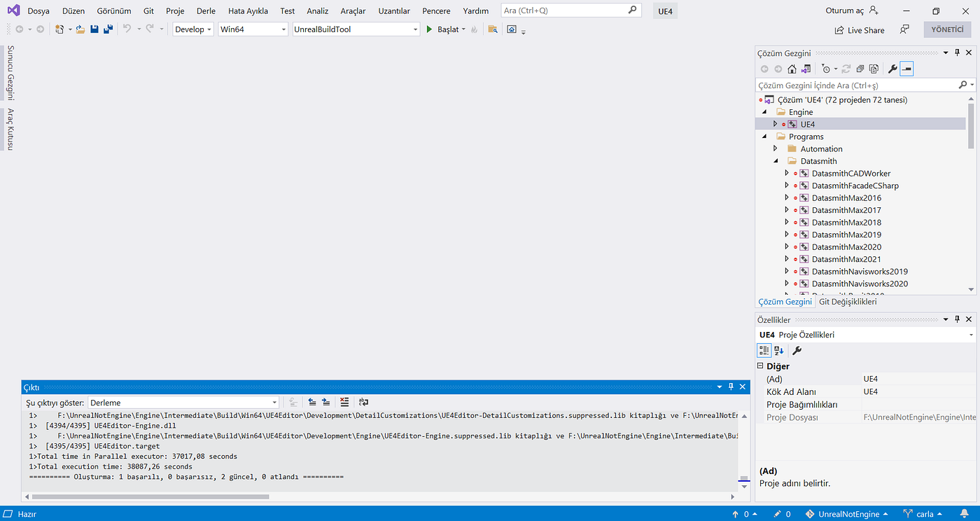
Task: Open properties wrench icon in Çözüm Gezgini
Action: click(x=892, y=69)
